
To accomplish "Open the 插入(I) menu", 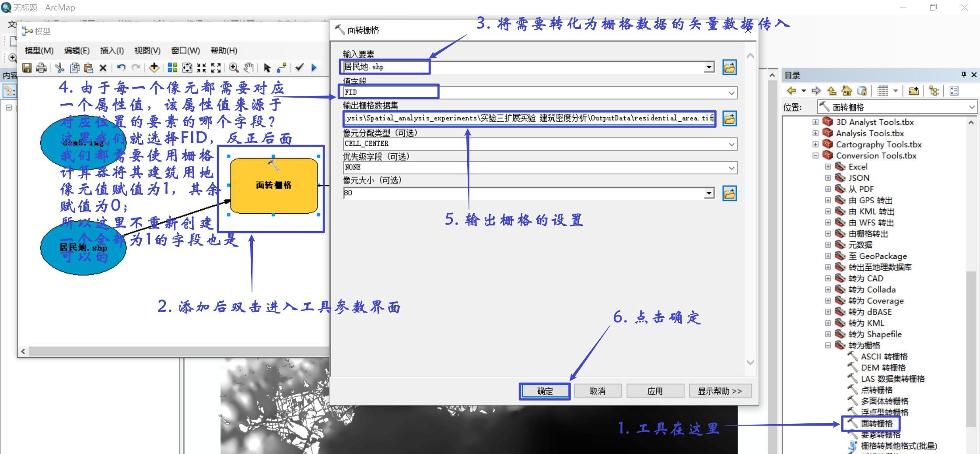I will click(x=112, y=51).
